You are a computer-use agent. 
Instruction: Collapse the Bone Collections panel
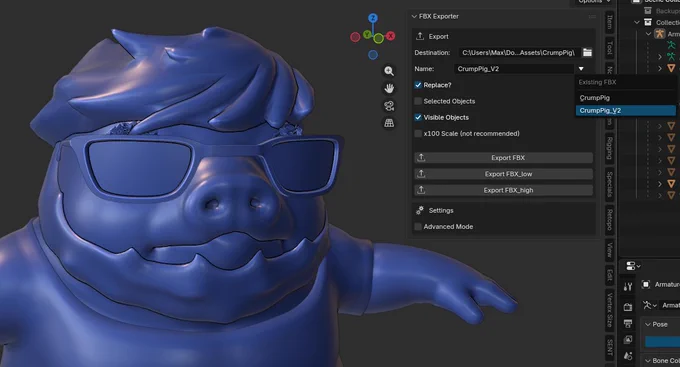pyautogui.click(x=648, y=360)
